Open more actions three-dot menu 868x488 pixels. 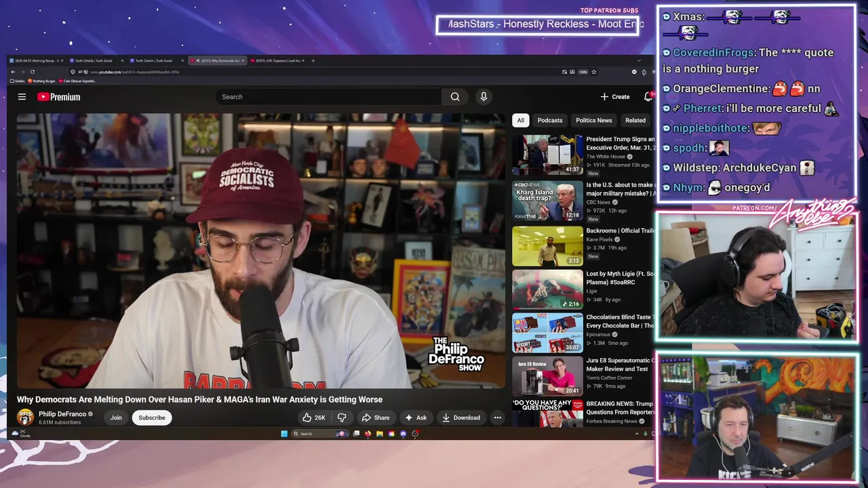pyautogui.click(x=498, y=418)
